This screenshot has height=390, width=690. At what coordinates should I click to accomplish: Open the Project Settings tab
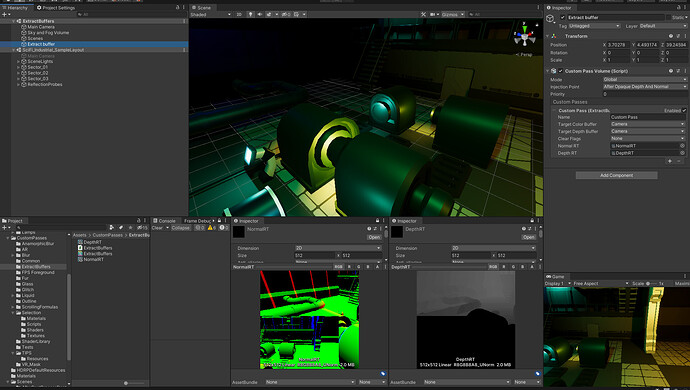(x=56, y=7)
